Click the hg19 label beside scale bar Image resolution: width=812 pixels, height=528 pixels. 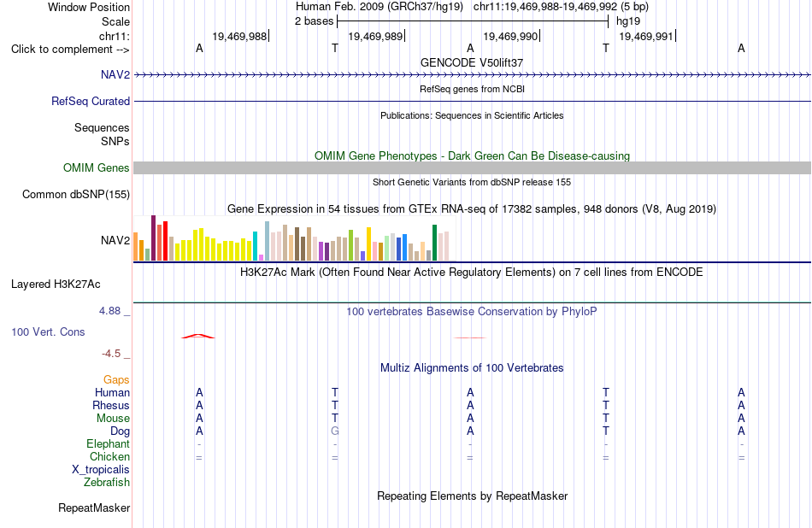(628, 21)
